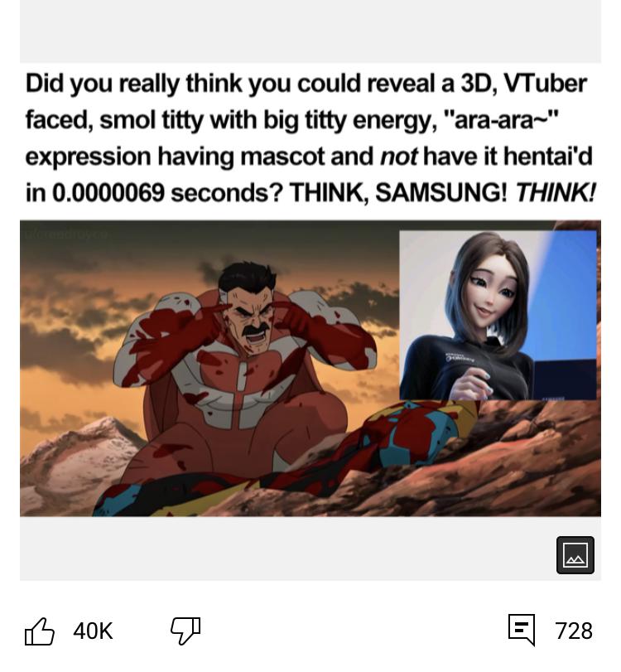Click the gray blank area above post
The width and height of the screenshot is (621, 672).
[x=310, y=31]
